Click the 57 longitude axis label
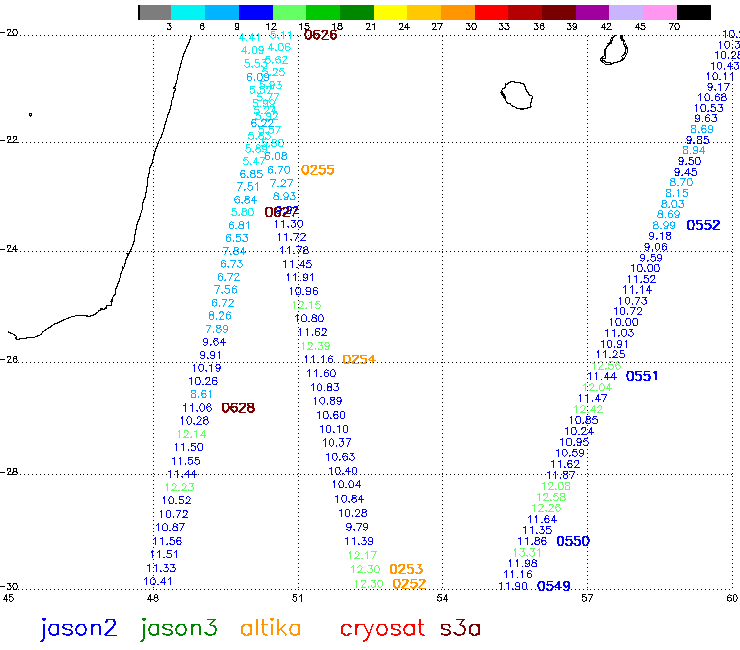The image size is (740, 650). click(587, 599)
